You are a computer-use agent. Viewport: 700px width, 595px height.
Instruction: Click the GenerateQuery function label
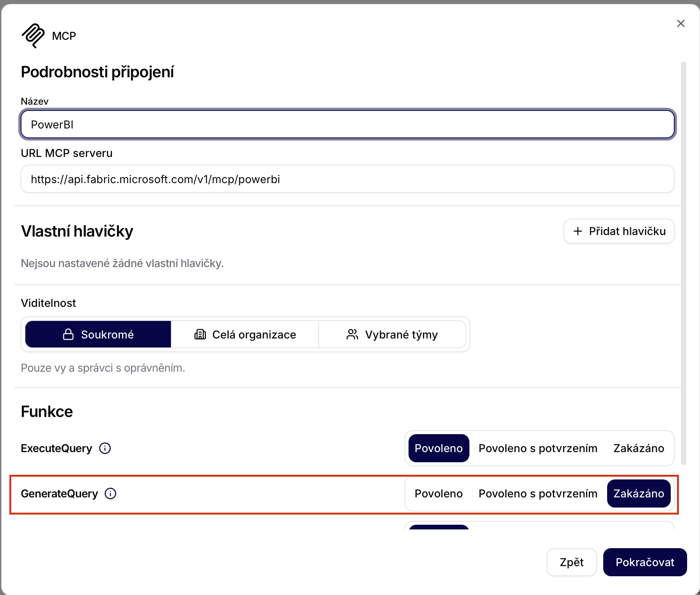[x=59, y=493]
